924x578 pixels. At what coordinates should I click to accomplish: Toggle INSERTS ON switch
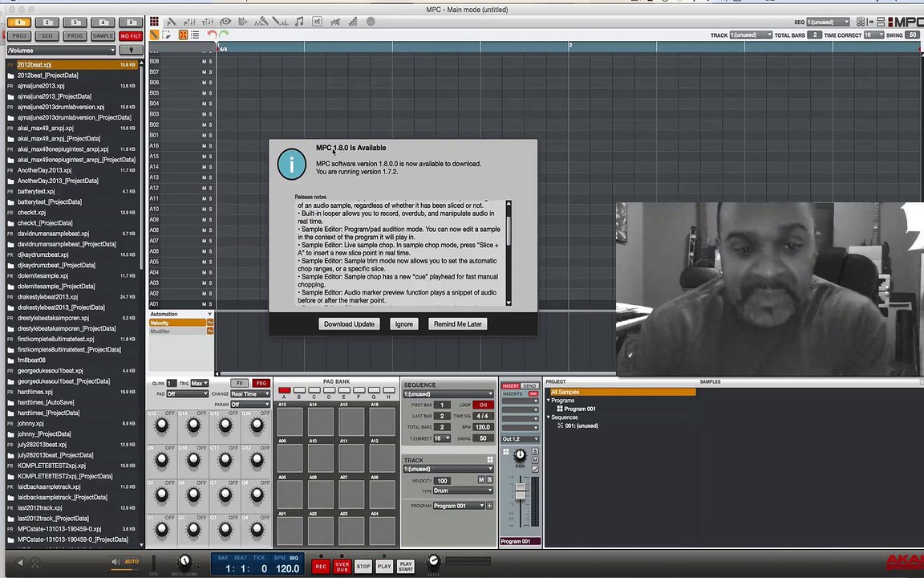[x=533, y=393]
